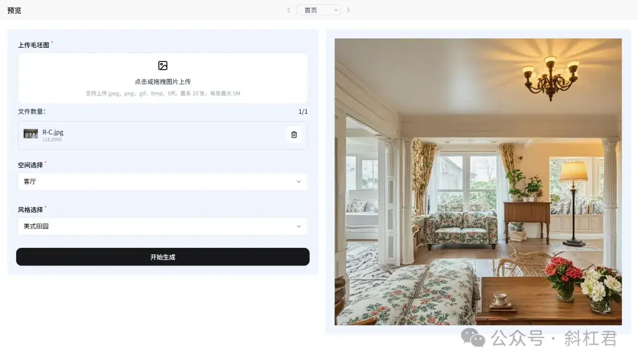Image resolution: width=638 pixels, height=364 pixels.
Task: Select the R-C.jpg file thumbnail
Action: [31, 134]
